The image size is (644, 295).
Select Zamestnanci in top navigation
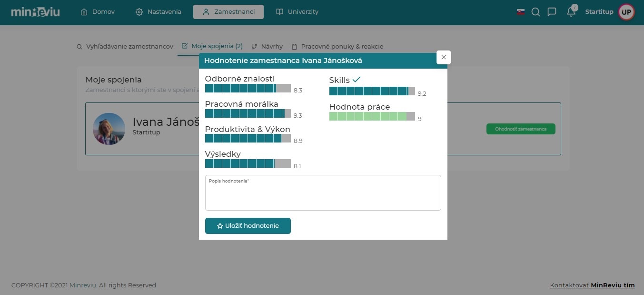coord(228,12)
